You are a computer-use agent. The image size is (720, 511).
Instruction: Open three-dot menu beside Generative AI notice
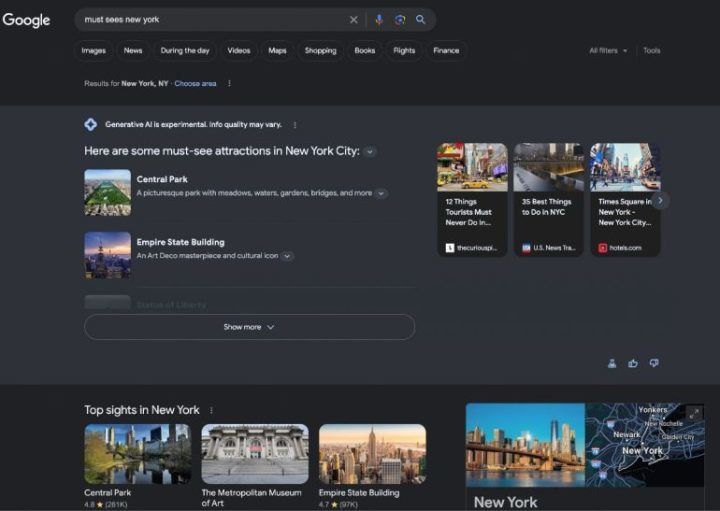(295, 125)
